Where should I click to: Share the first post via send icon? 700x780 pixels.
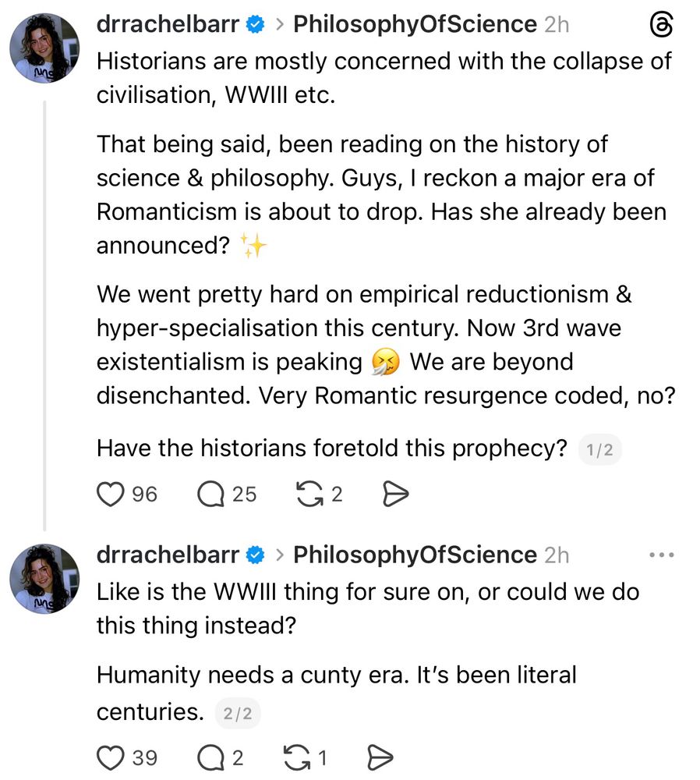[397, 494]
